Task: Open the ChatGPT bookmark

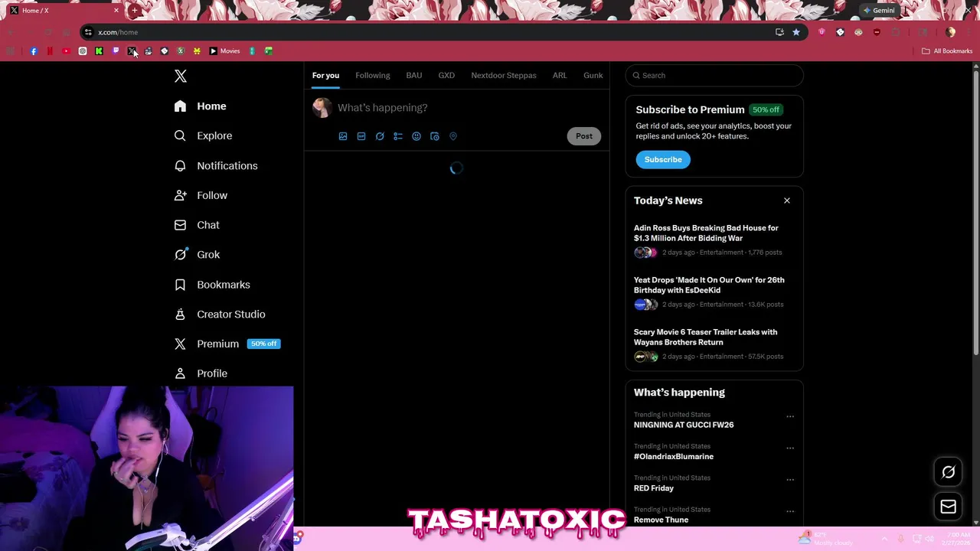Action: pyautogui.click(x=83, y=51)
